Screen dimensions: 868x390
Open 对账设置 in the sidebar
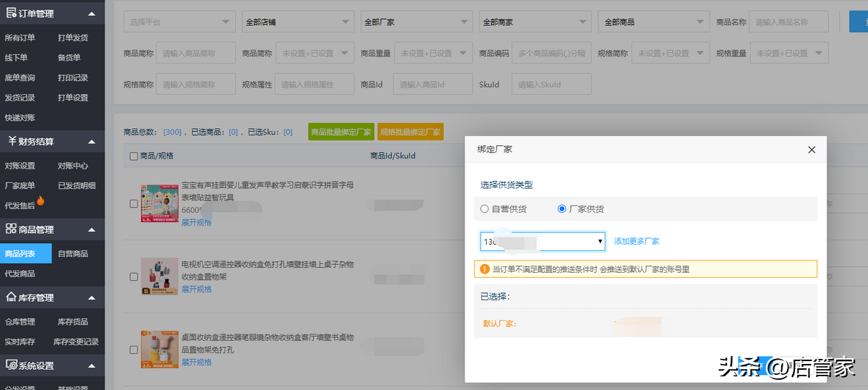click(20, 166)
